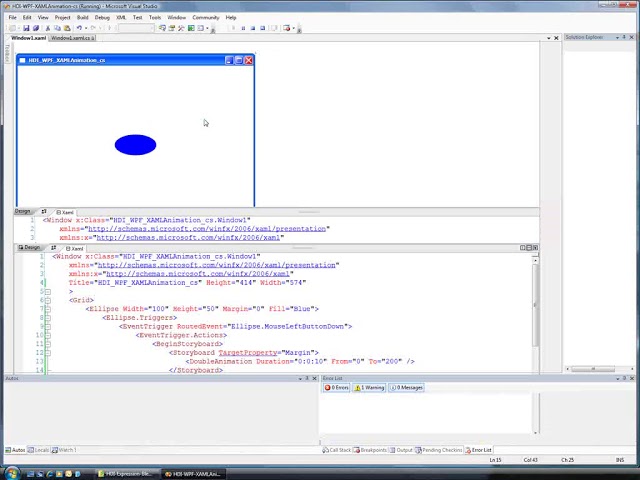Toggle the 1 Warning filter
The image size is (640, 480).
point(369,387)
